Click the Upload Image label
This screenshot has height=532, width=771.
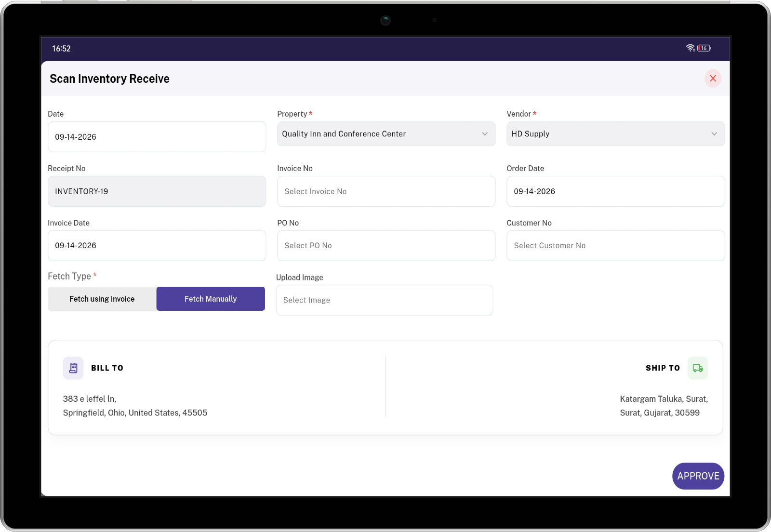300,278
